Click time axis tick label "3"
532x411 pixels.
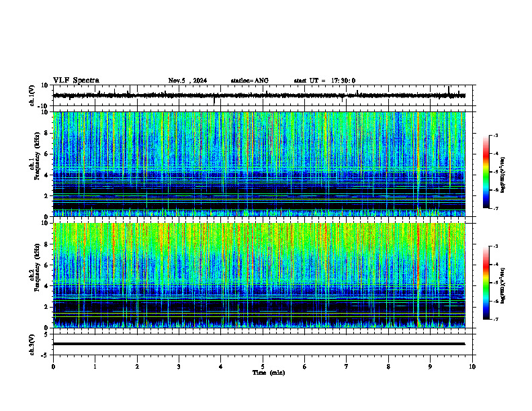pyautogui.click(x=179, y=367)
